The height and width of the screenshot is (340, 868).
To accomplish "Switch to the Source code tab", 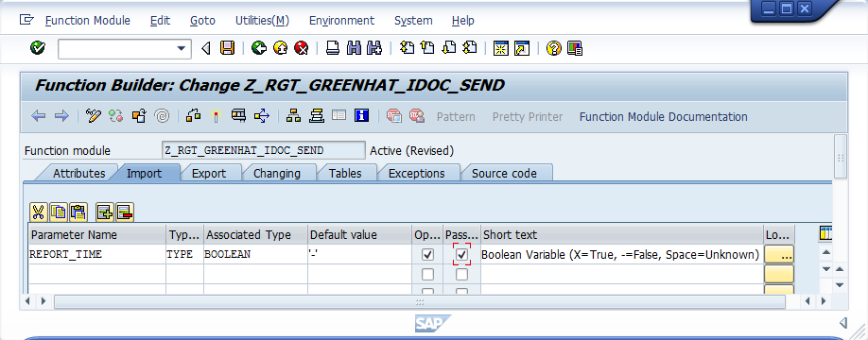I will pos(504,173).
